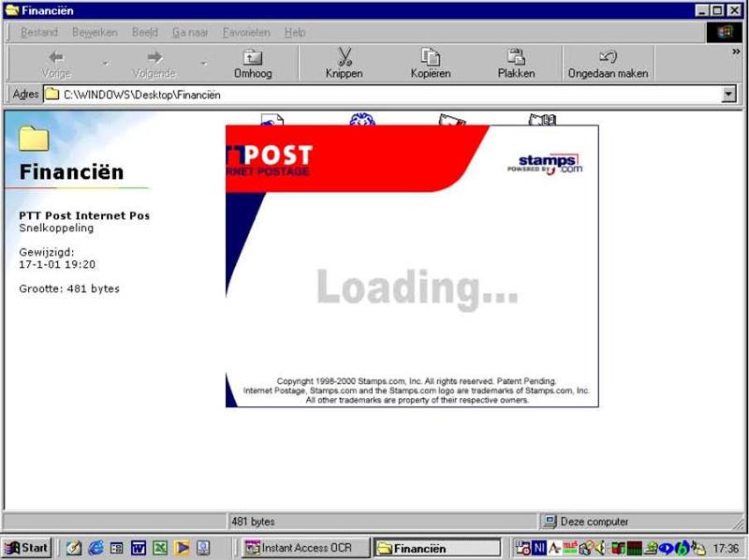Click the folder icon in the Financiën title bar
Viewport: 749px width, 560px height.
11,10
